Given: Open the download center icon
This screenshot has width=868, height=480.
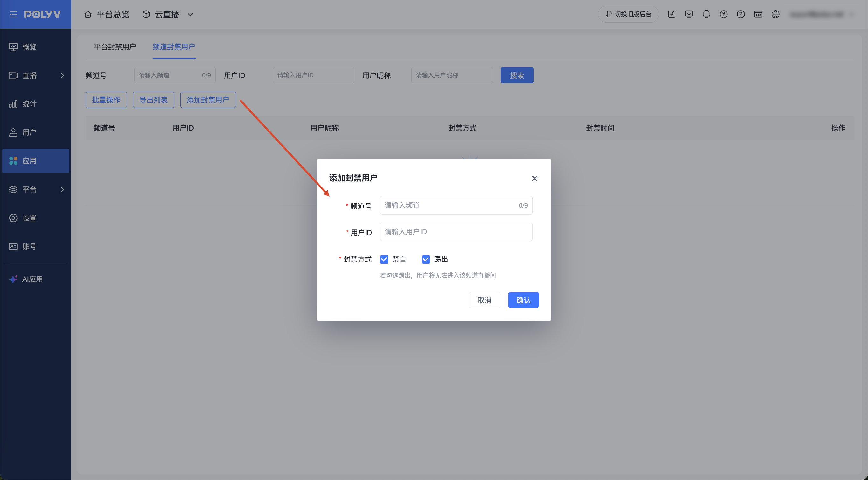Looking at the screenshot, I should pyautogui.click(x=689, y=14).
